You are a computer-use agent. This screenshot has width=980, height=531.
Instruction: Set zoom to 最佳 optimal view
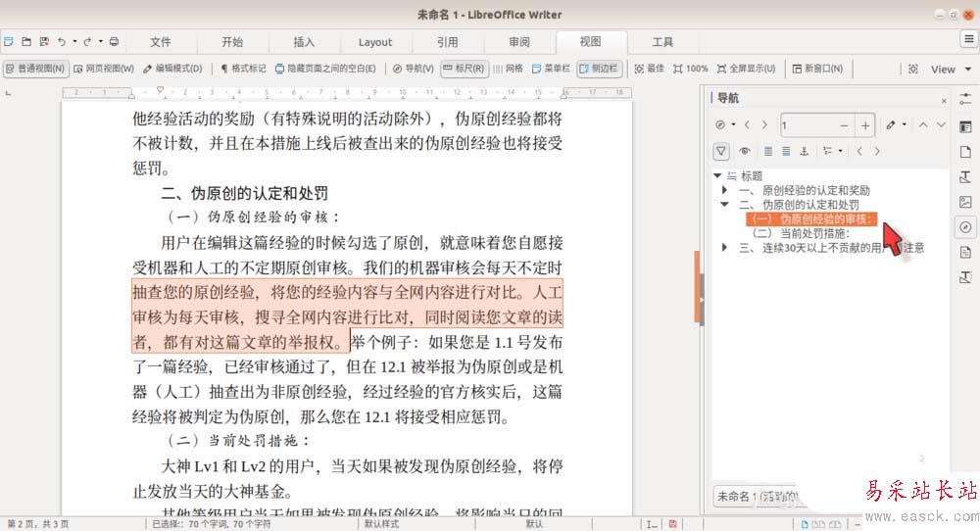pos(650,69)
